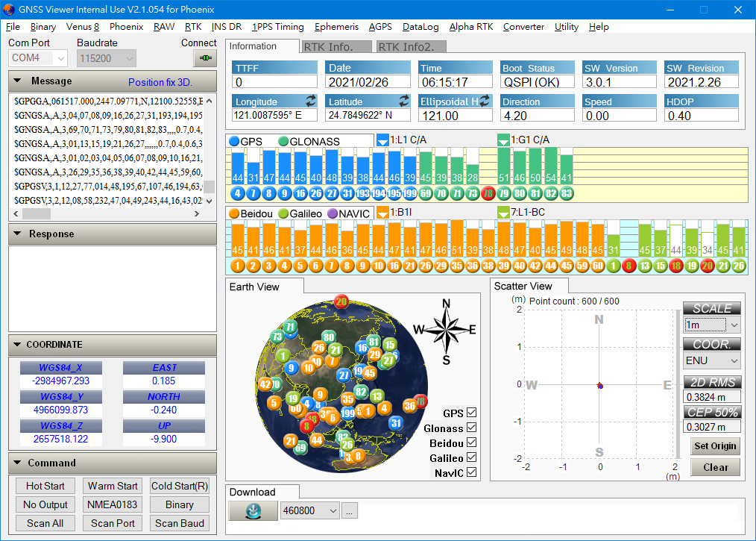Collapse the Response panel

17,234
